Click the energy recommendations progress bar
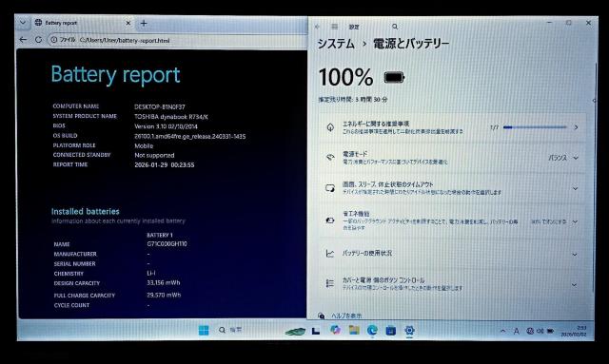This screenshot has height=364, width=609. pos(535,127)
